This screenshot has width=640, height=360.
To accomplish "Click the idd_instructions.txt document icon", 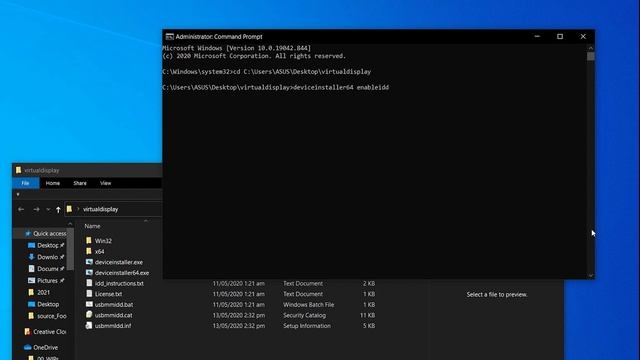I will pos(89,283).
